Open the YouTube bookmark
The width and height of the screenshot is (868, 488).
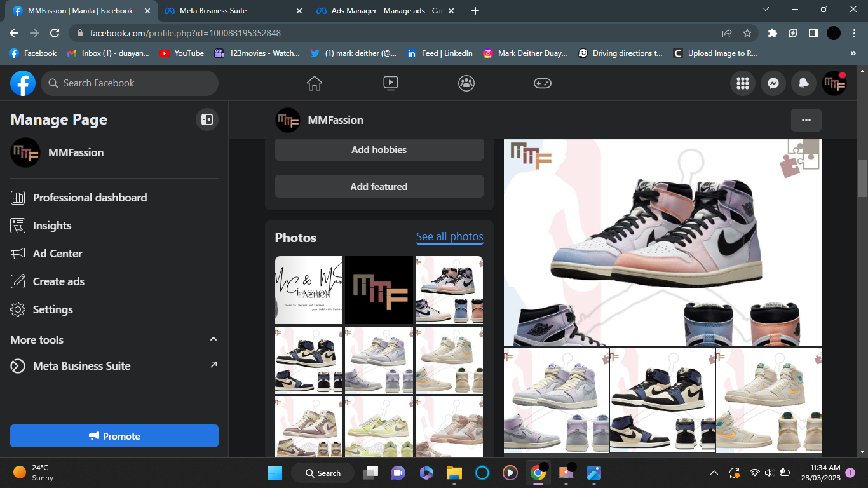182,53
